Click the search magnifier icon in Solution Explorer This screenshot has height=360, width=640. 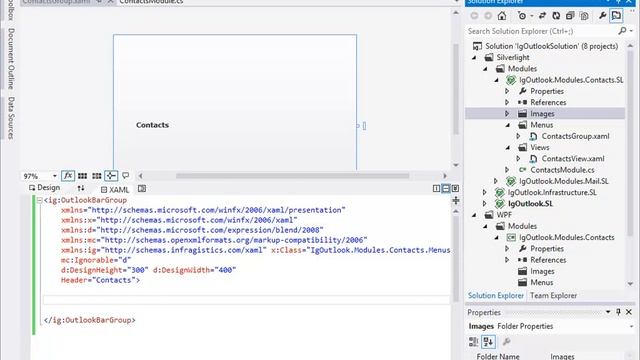622,31
